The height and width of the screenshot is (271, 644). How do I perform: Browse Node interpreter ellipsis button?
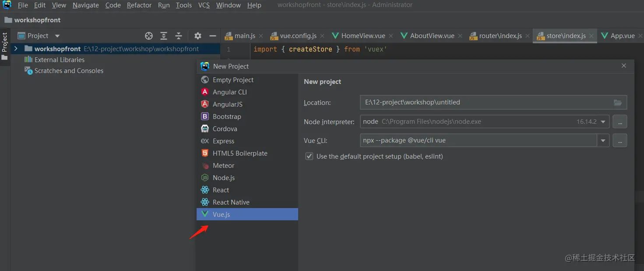click(620, 122)
